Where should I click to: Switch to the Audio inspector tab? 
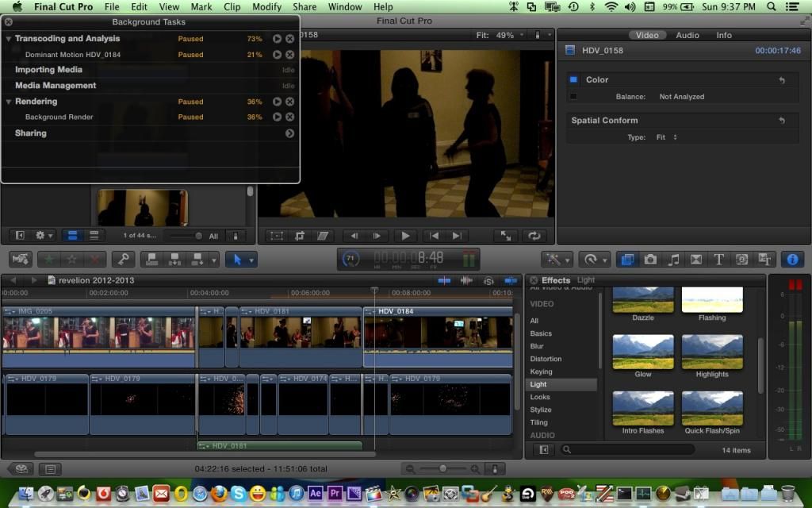(x=688, y=35)
